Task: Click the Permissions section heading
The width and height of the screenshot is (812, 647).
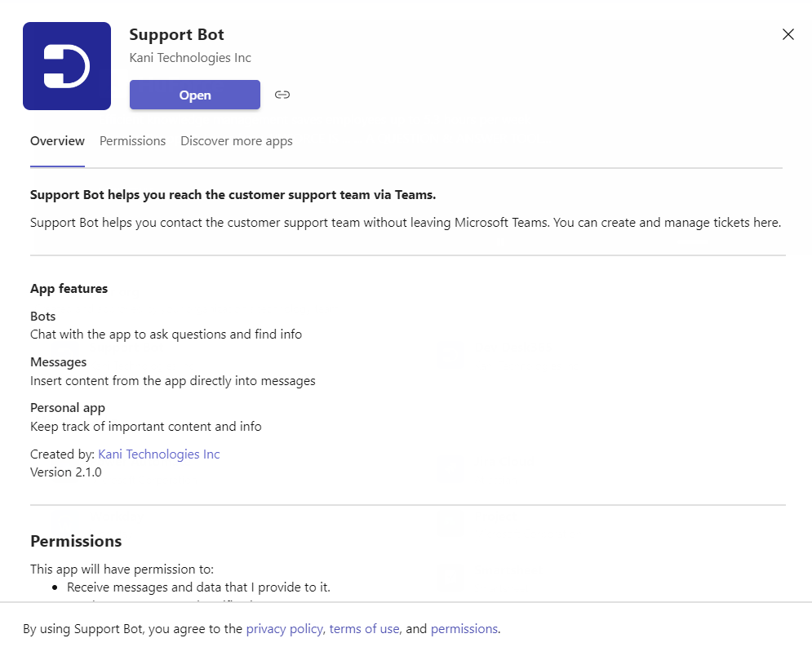Action: (x=76, y=541)
